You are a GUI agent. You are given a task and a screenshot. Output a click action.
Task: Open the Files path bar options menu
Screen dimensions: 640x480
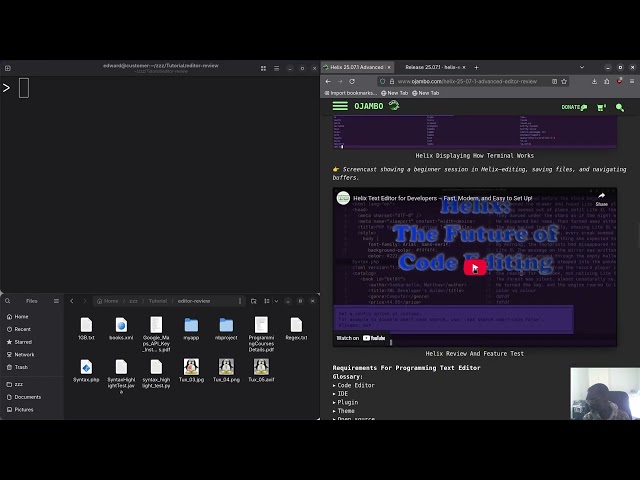pos(240,301)
